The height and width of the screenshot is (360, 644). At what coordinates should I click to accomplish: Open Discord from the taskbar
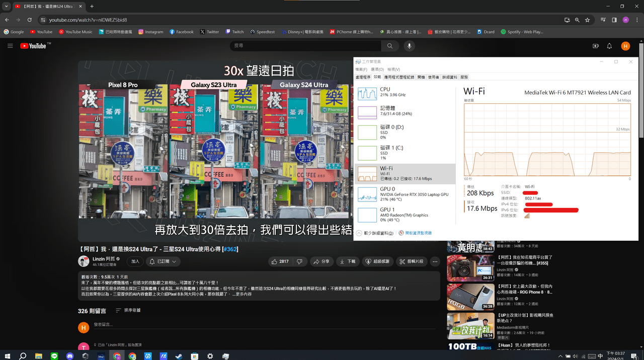pyautogui.click(x=70, y=355)
